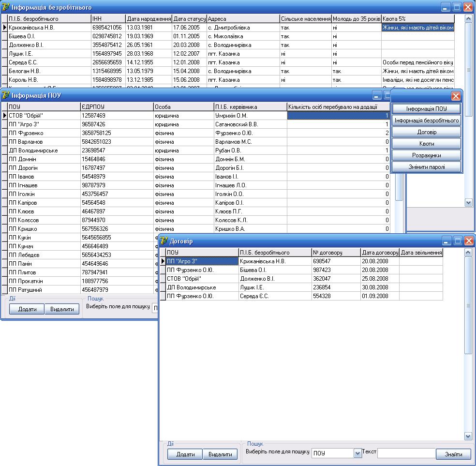Click the № договору column header

click(336, 253)
